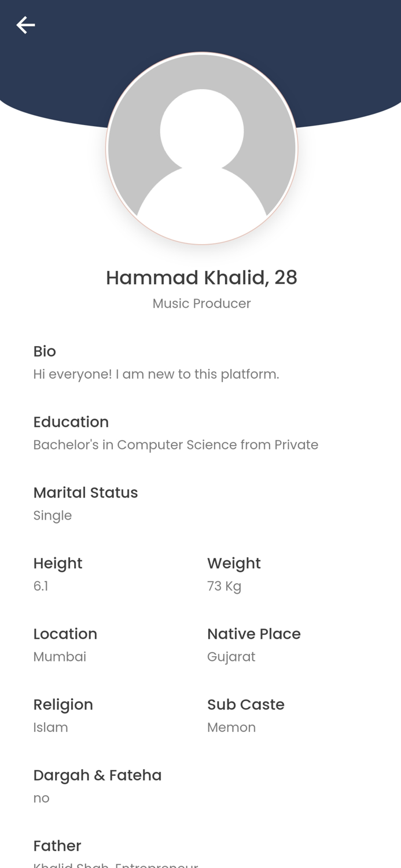
Task: Tap the Dargah & Fateha value reading no
Action: pos(41,797)
